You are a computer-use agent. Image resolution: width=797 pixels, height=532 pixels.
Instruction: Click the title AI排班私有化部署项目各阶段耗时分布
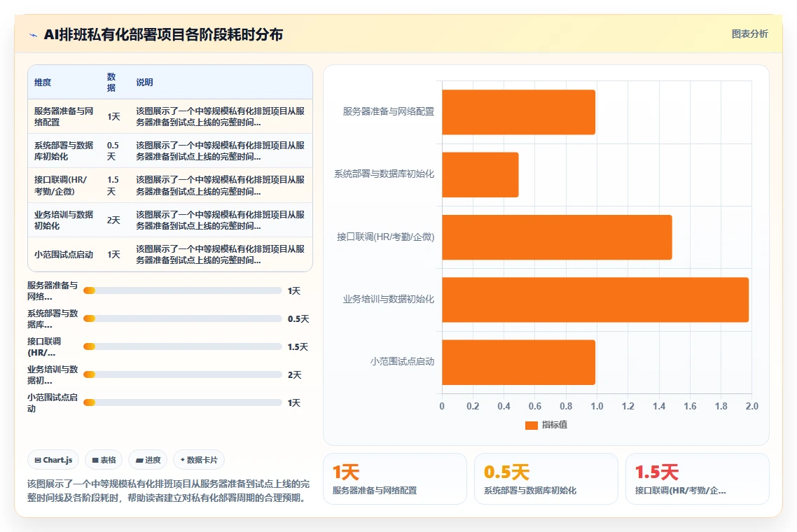pos(163,34)
